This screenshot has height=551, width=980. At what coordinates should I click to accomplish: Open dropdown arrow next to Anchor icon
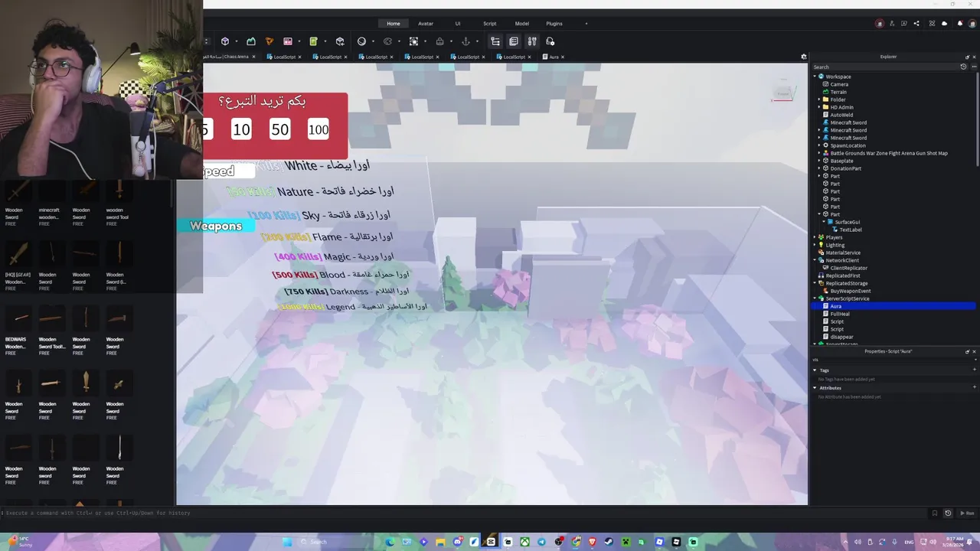pos(477,41)
